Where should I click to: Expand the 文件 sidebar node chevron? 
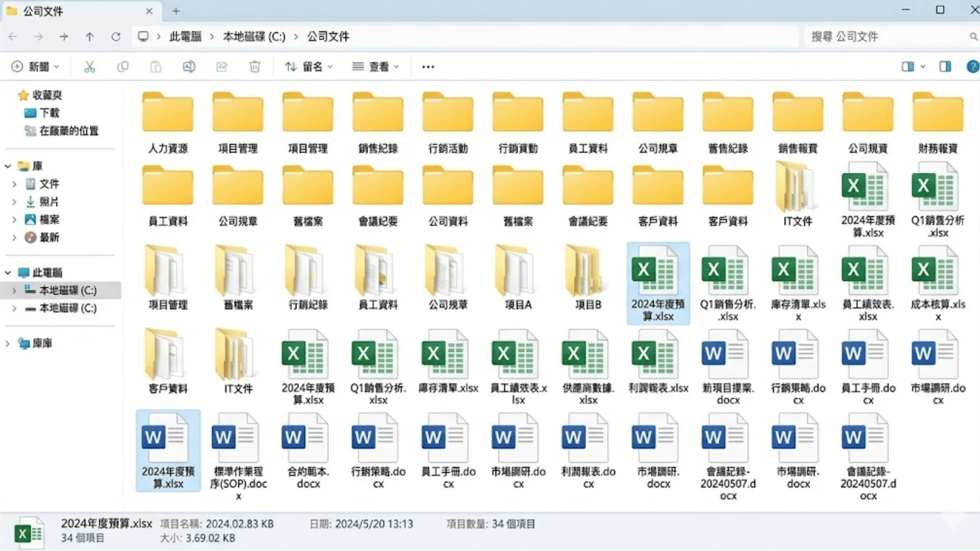[x=14, y=184]
